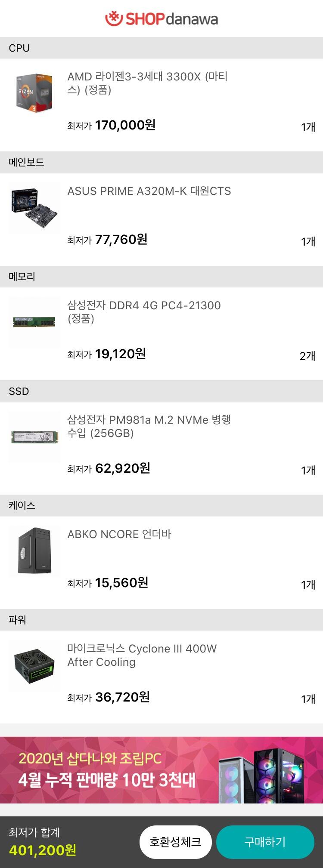Click the ABKO NCORE 언더바 product name
Image resolution: width=323 pixels, height=868 pixels.
(x=119, y=534)
